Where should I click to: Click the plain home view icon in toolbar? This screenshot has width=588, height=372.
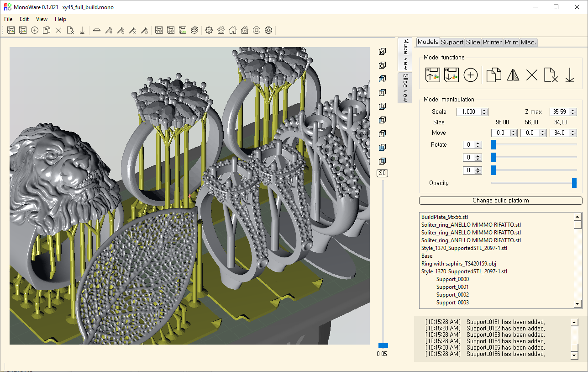pyautogui.click(x=233, y=30)
